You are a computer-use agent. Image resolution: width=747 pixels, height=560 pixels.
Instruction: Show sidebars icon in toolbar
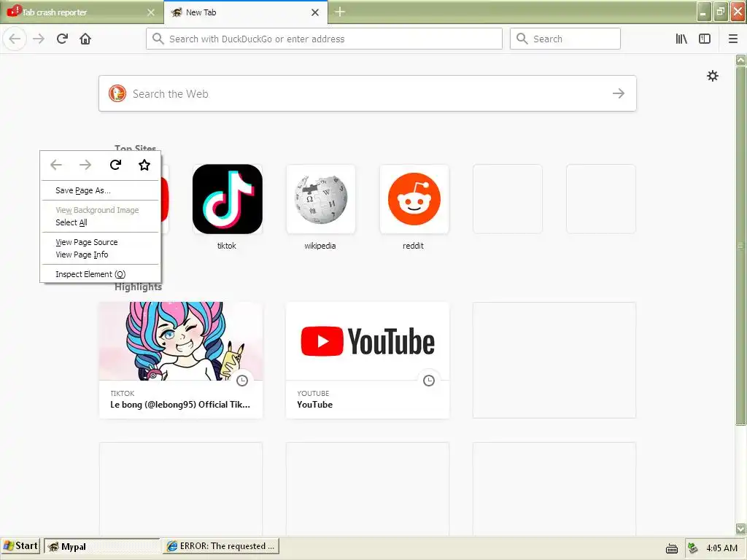click(x=705, y=39)
